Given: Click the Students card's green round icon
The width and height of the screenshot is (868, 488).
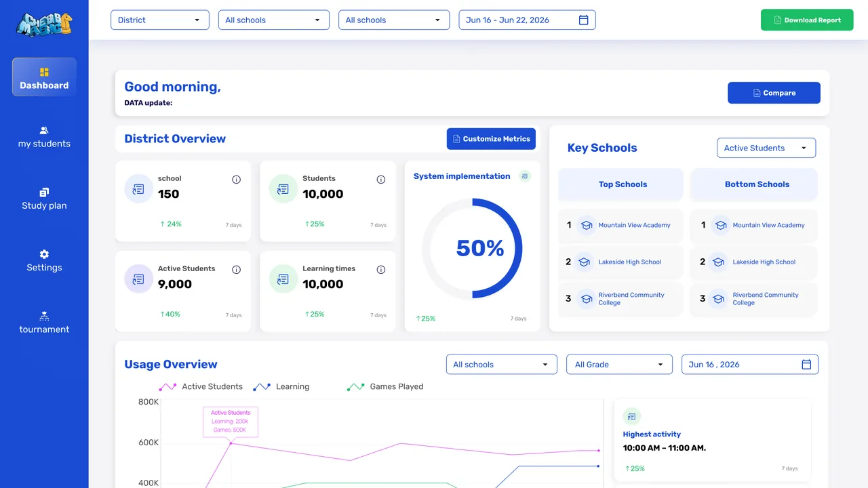Looking at the screenshot, I should pos(283,189).
